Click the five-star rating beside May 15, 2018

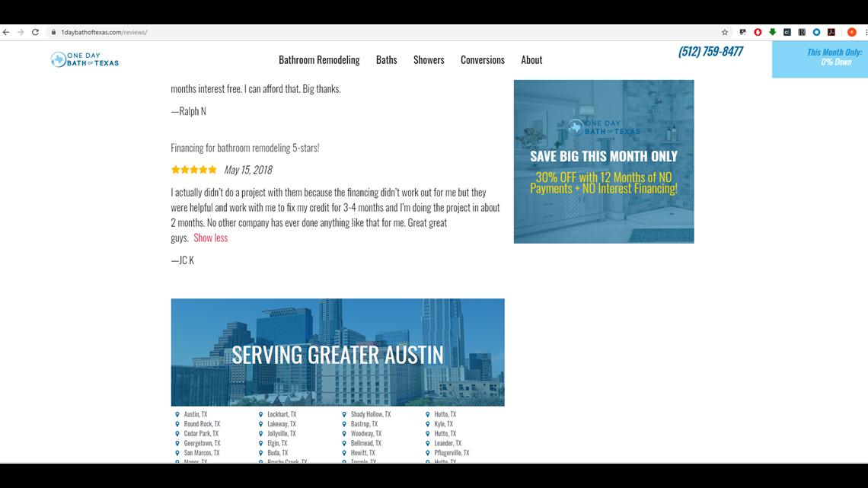click(x=193, y=170)
